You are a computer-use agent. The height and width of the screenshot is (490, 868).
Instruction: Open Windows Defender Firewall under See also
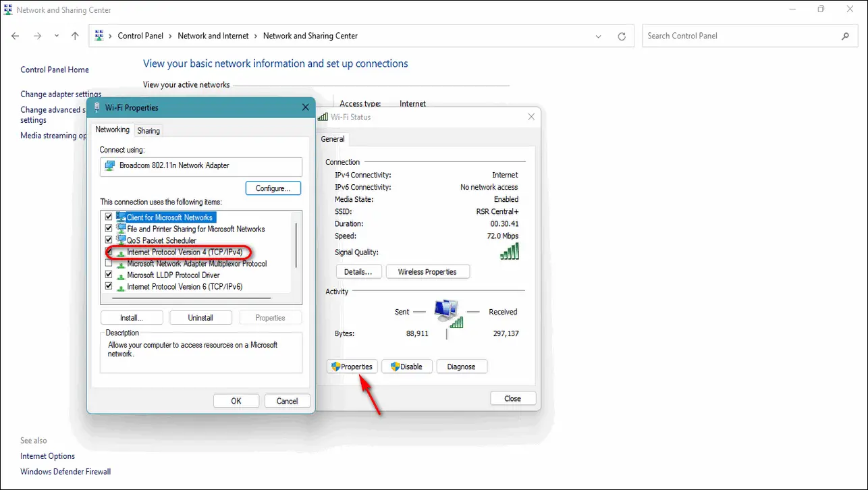[65, 472]
